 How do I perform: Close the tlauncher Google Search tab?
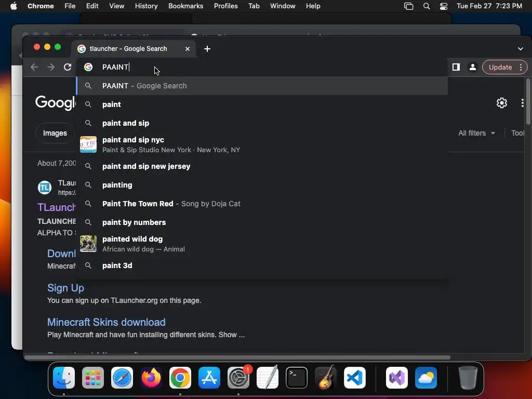[x=187, y=49]
